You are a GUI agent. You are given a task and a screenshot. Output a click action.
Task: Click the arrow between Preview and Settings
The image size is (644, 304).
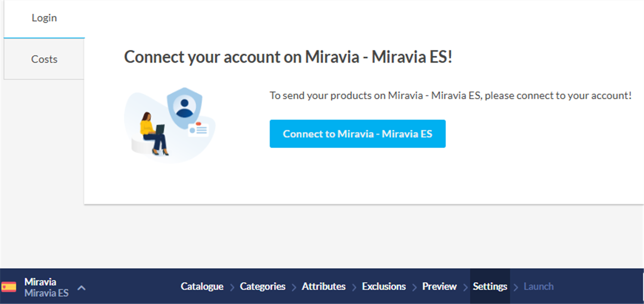pyautogui.click(x=465, y=287)
